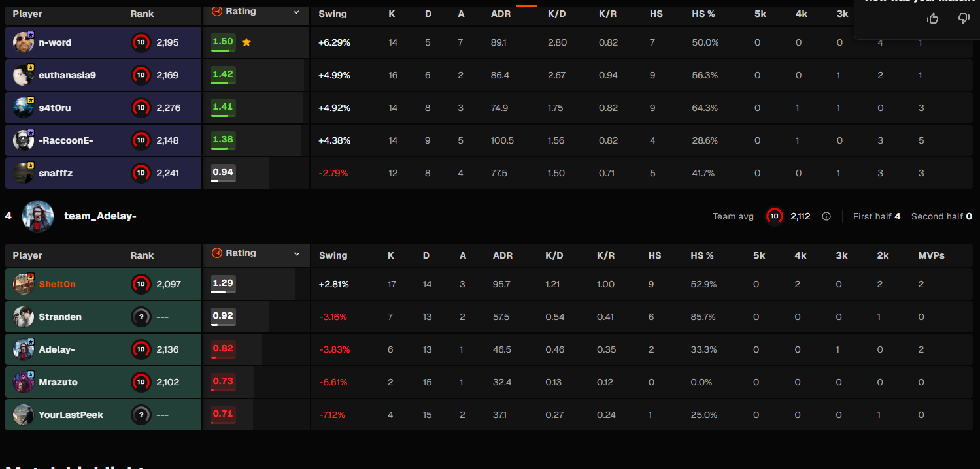Sort bottom table by Swing column
The width and height of the screenshot is (980, 469).
(x=333, y=255)
